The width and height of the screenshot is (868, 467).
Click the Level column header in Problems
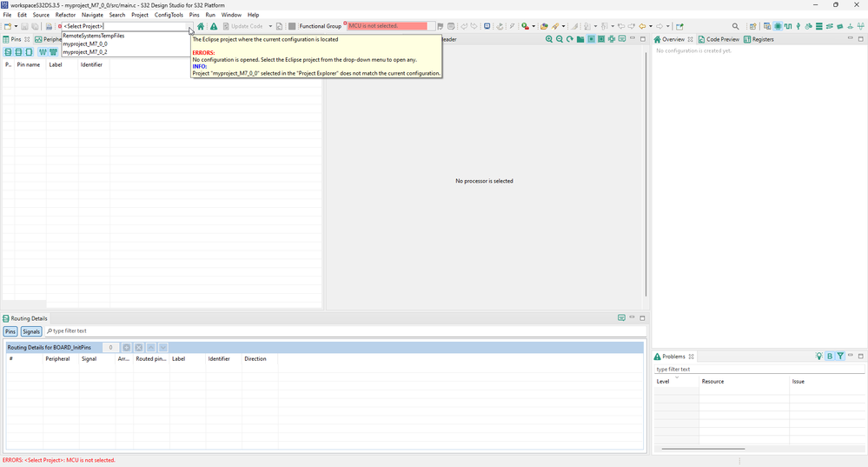(x=677, y=381)
